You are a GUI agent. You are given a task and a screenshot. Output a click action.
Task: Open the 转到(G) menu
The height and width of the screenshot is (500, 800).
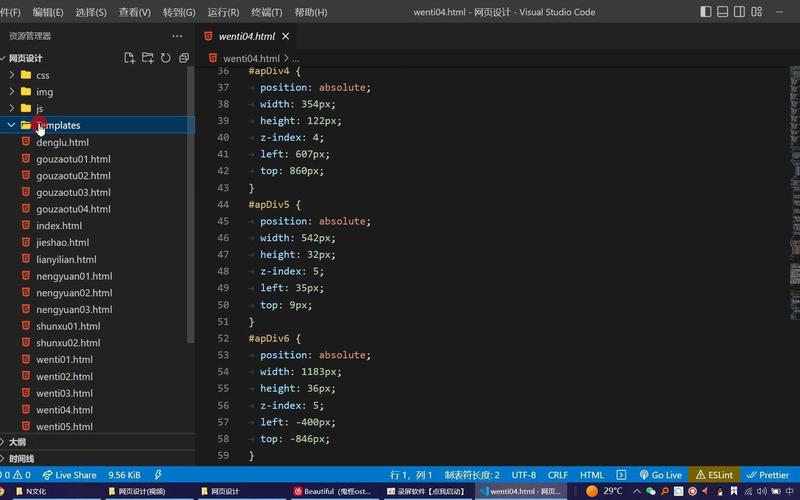point(179,12)
